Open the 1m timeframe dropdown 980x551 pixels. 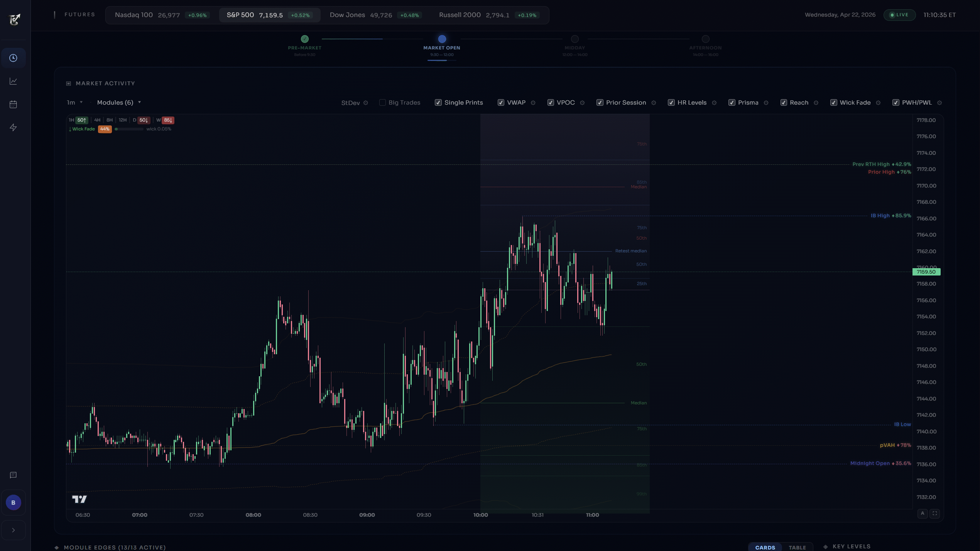(x=74, y=102)
